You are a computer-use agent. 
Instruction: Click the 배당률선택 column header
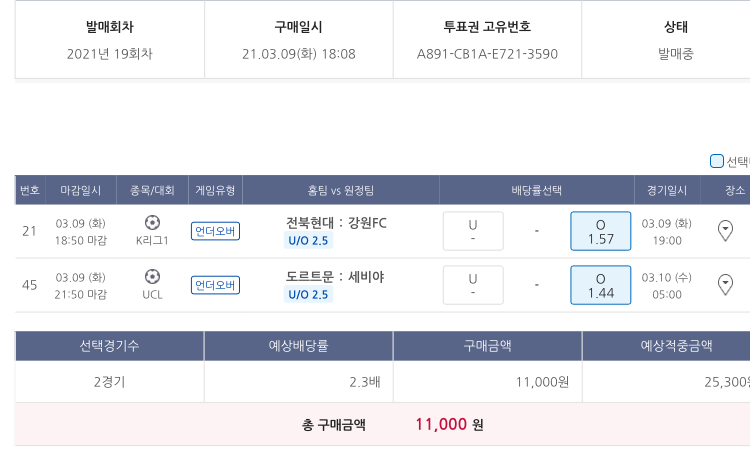[536, 190]
